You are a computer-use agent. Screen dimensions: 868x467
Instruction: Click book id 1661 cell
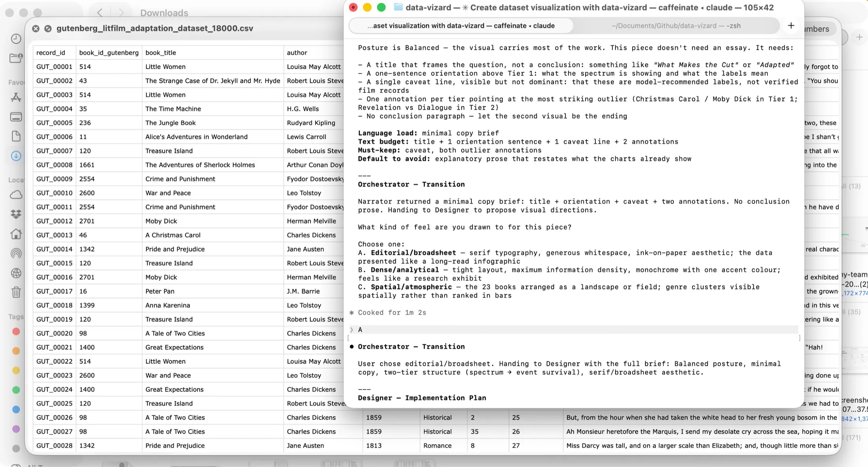click(109, 165)
